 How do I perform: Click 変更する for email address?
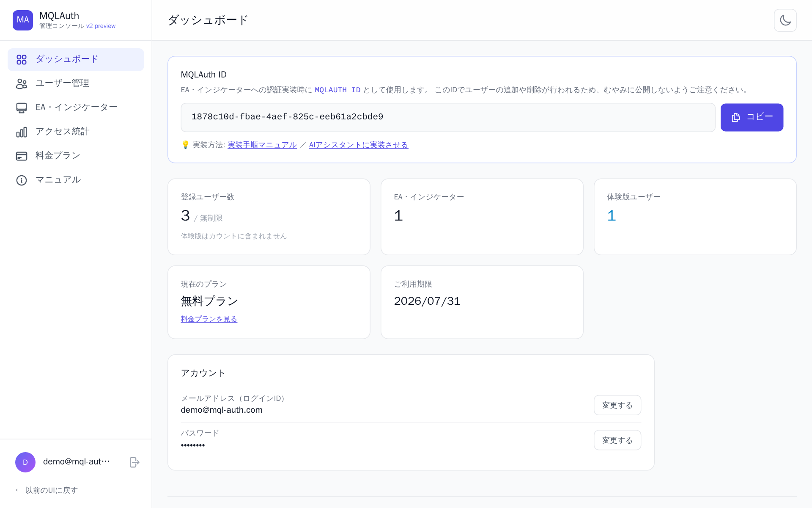pos(617,405)
